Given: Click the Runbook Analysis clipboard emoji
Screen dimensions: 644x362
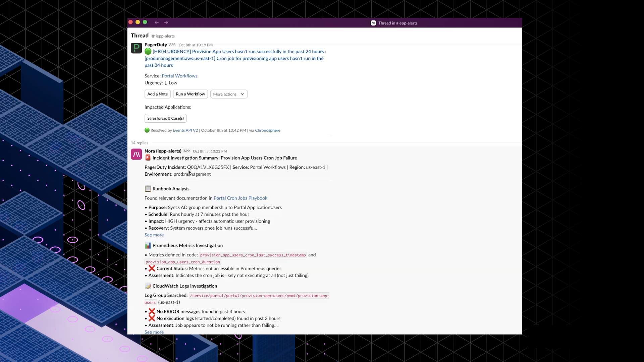Looking at the screenshot, I should click(x=148, y=189).
